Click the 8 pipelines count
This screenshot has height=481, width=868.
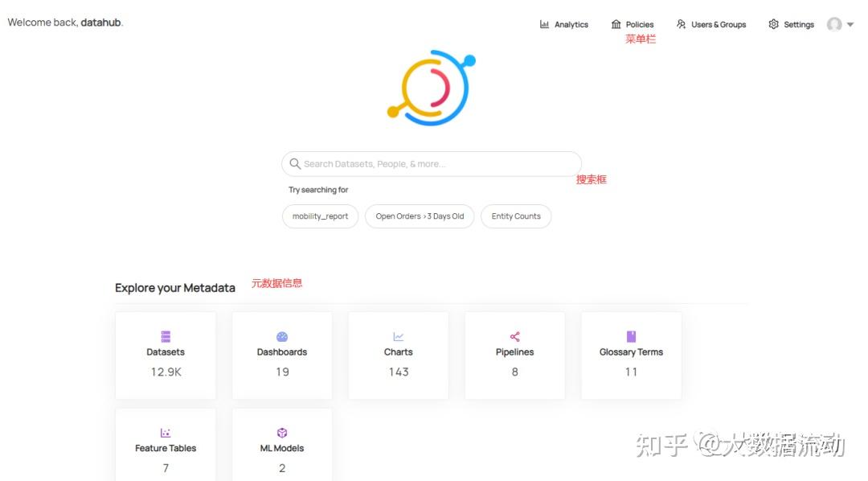click(515, 372)
